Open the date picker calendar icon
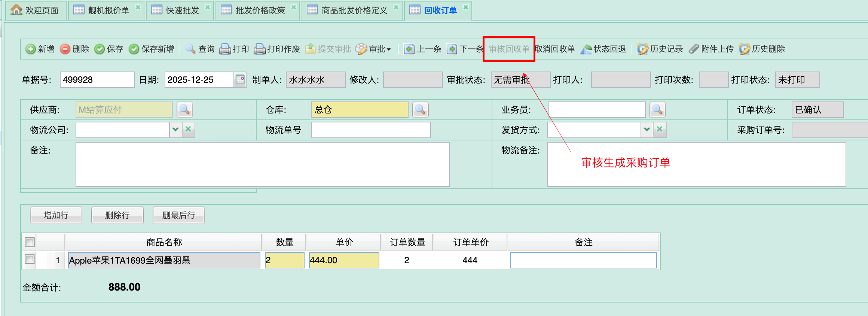The height and width of the screenshot is (316, 868). 240,80
